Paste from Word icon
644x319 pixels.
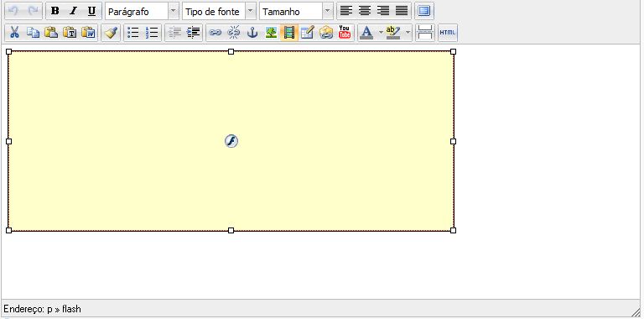[x=88, y=33]
